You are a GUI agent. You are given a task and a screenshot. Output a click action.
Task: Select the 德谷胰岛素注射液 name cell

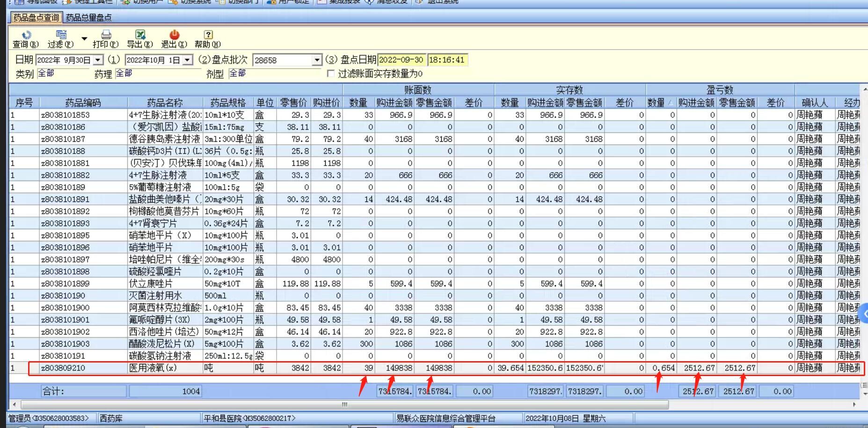pos(165,139)
